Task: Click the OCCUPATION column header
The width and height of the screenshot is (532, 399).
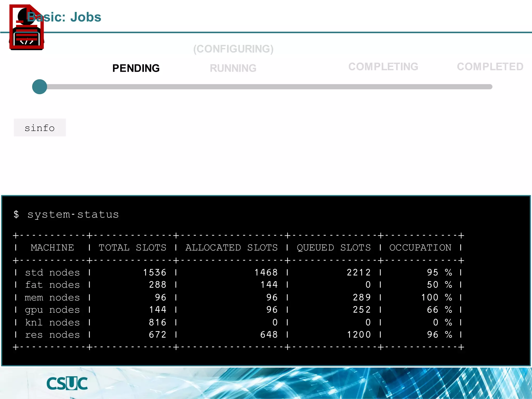Action: coord(420,248)
